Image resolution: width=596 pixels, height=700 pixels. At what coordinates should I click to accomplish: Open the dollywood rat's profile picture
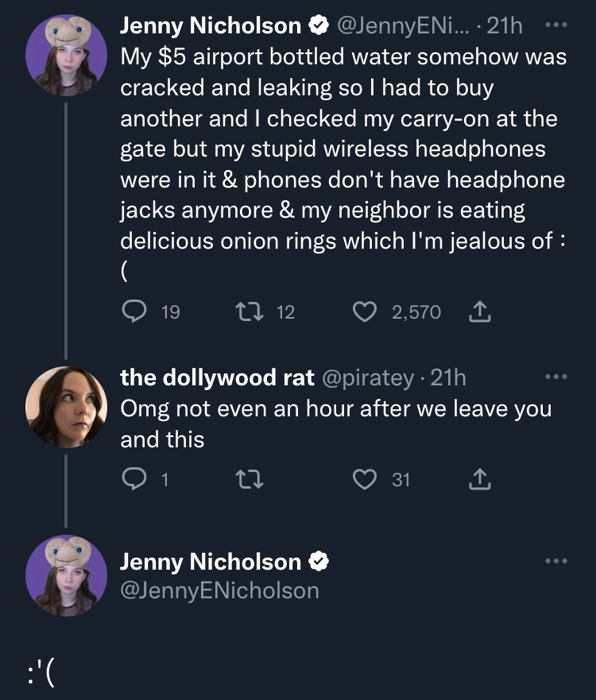[66, 406]
